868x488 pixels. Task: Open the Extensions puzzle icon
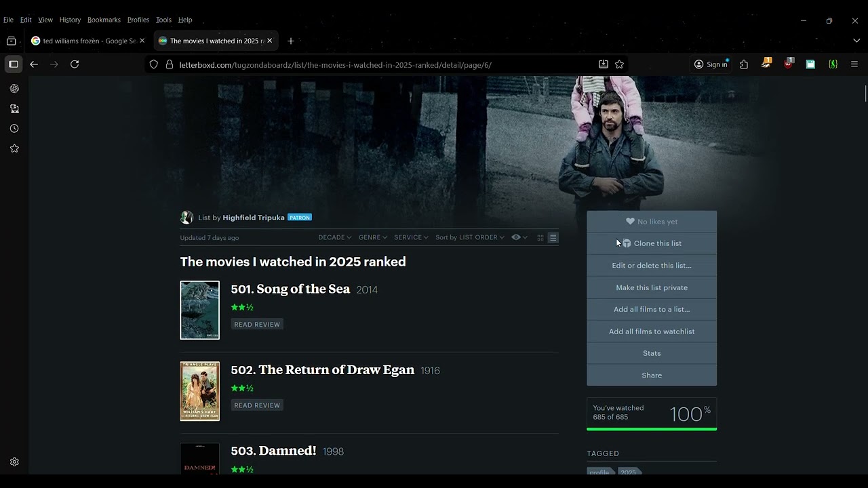[744, 64]
